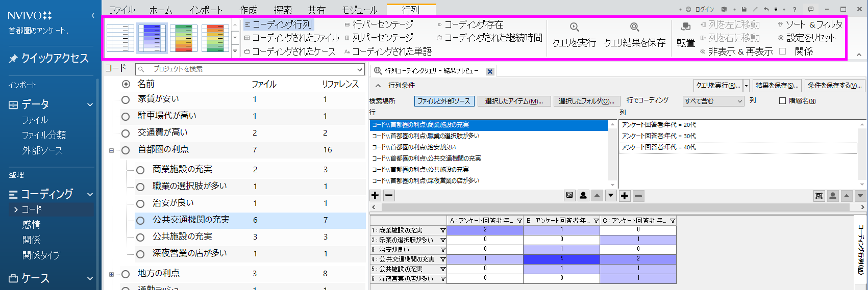Image resolution: width=868 pixels, height=290 pixels.
Task: Switch to the 探索 ribbon tab
Action: click(282, 10)
